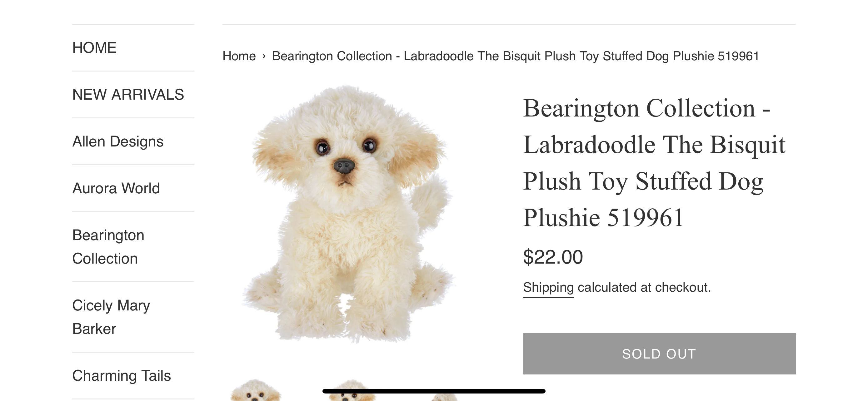This screenshot has height=401, width=868.
Task: Go to NEW ARRIVALS in sidebar
Action: tap(128, 95)
